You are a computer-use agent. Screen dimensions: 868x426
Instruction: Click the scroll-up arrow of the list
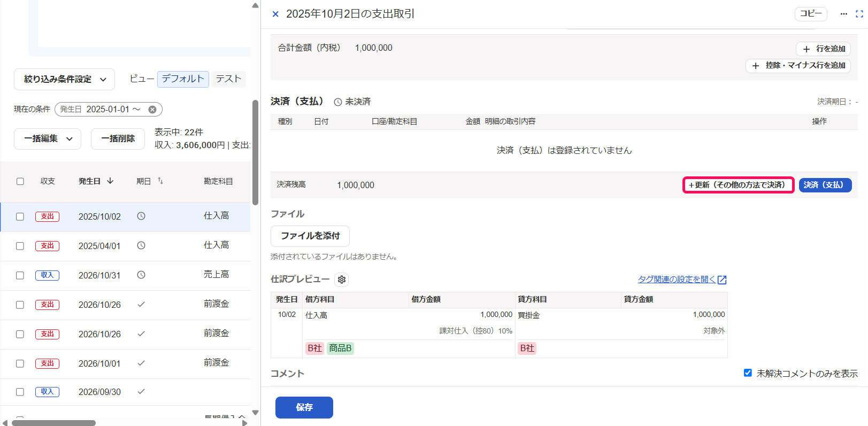pyautogui.click(x=255, y=5)
